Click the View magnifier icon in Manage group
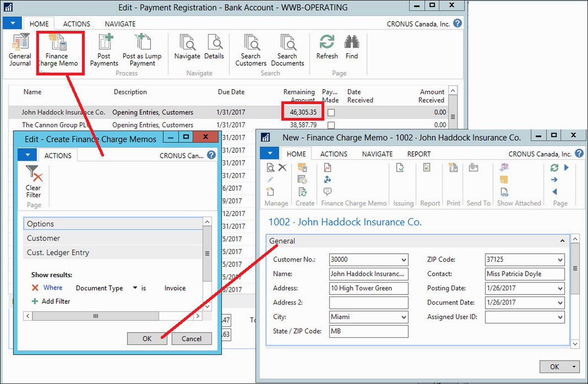Screen dimensions: 588x384 tap(271, 168)
